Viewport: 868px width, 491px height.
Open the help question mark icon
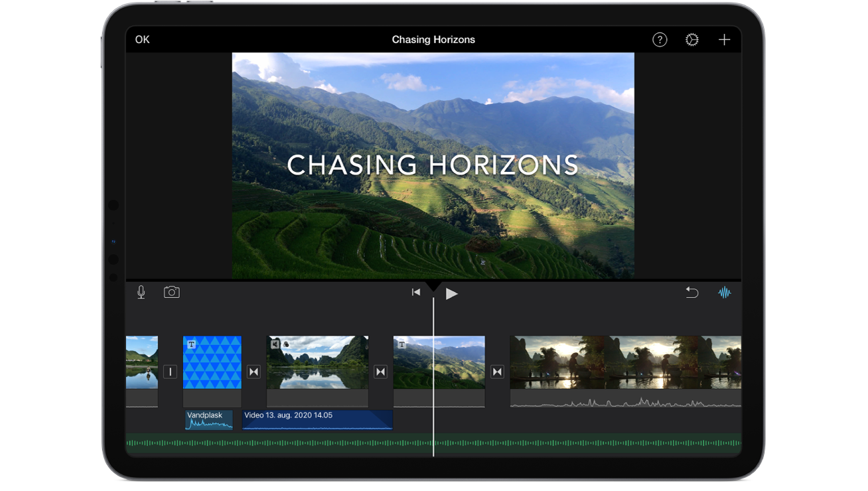pos(660,40)
